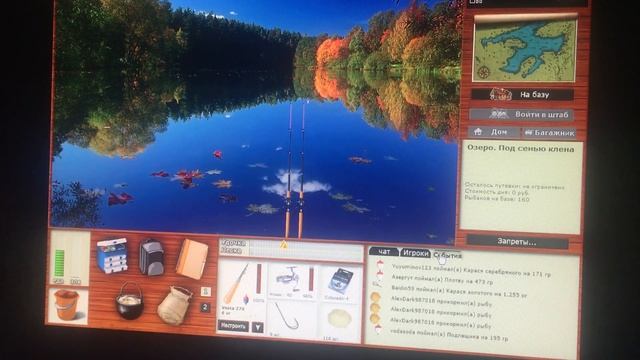Click the Стоимость дня: 0 руб. line
Screen dimensions: 640x360
click(497, 192)
